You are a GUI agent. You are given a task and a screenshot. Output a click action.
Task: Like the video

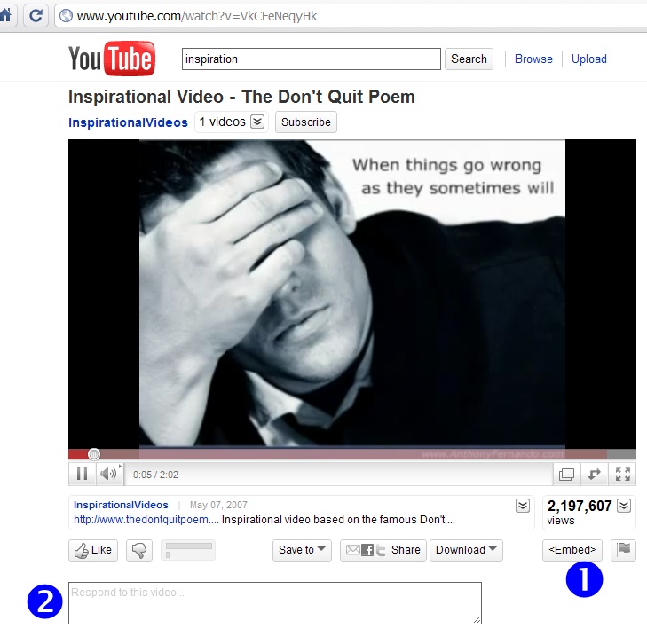(x=93, y=550)
